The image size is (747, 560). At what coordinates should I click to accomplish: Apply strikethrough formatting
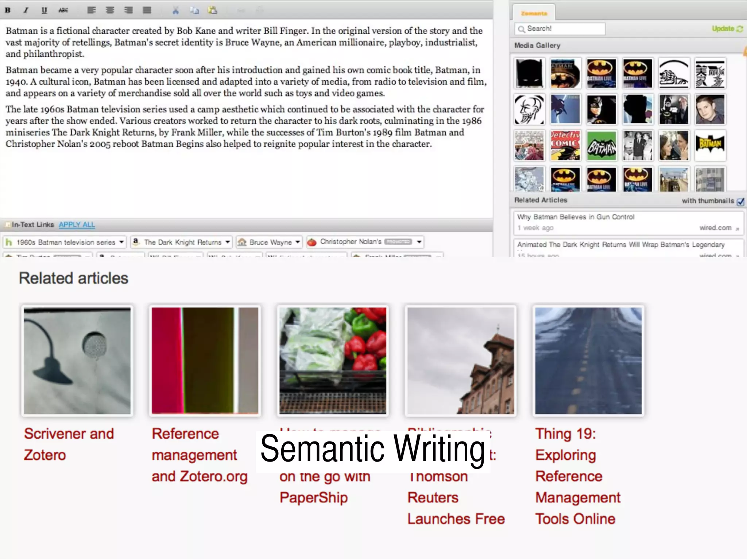coord(63,10)
